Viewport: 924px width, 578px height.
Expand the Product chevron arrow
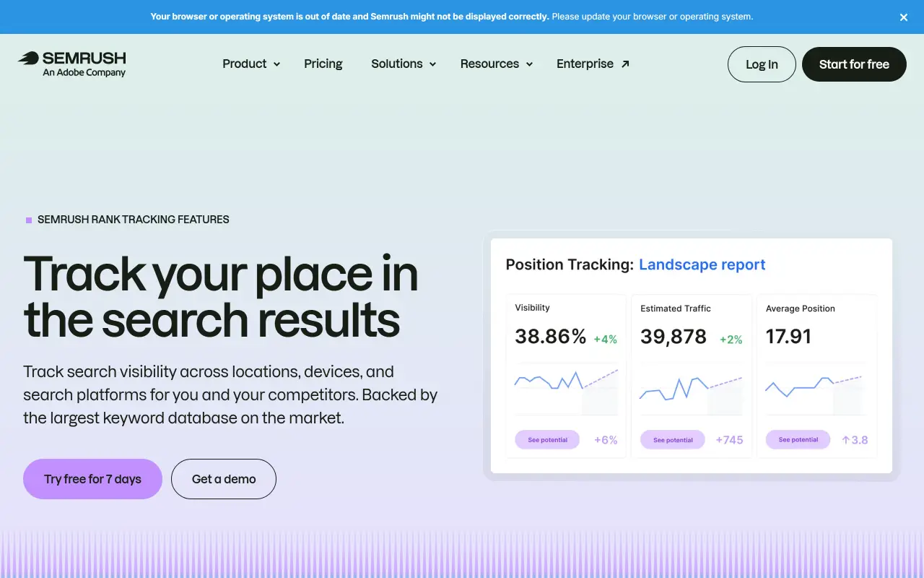276,64
